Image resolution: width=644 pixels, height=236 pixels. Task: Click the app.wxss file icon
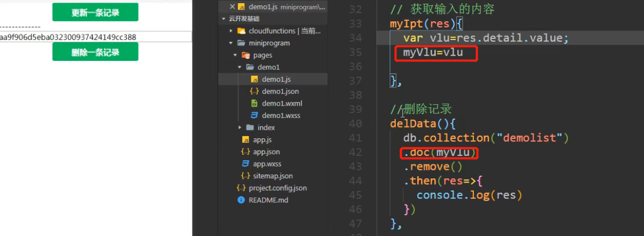246,164
